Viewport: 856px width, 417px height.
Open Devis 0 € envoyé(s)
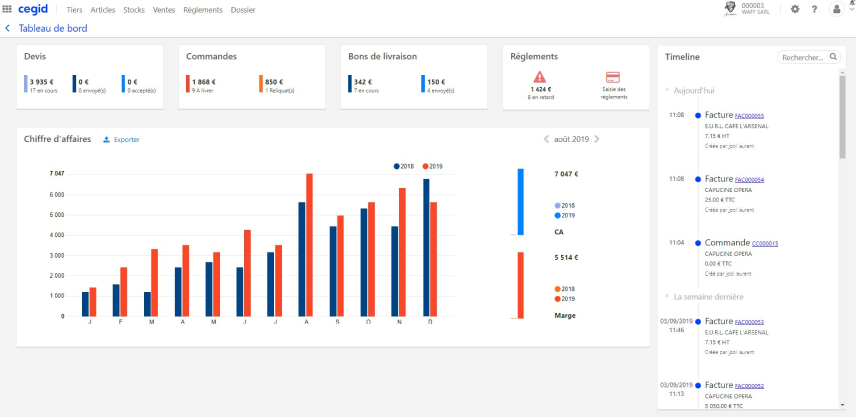tap(88, 86)
